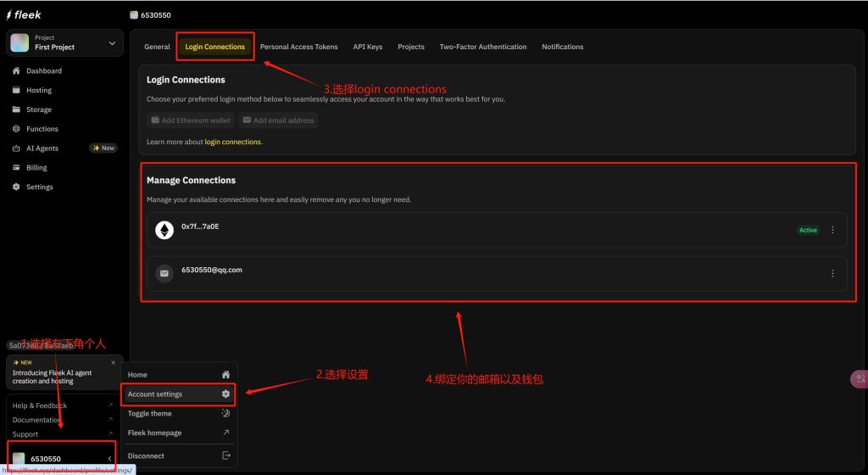Click the Storage folder icon
Viewport: 868px width, 475px height.
click(16, 109)
